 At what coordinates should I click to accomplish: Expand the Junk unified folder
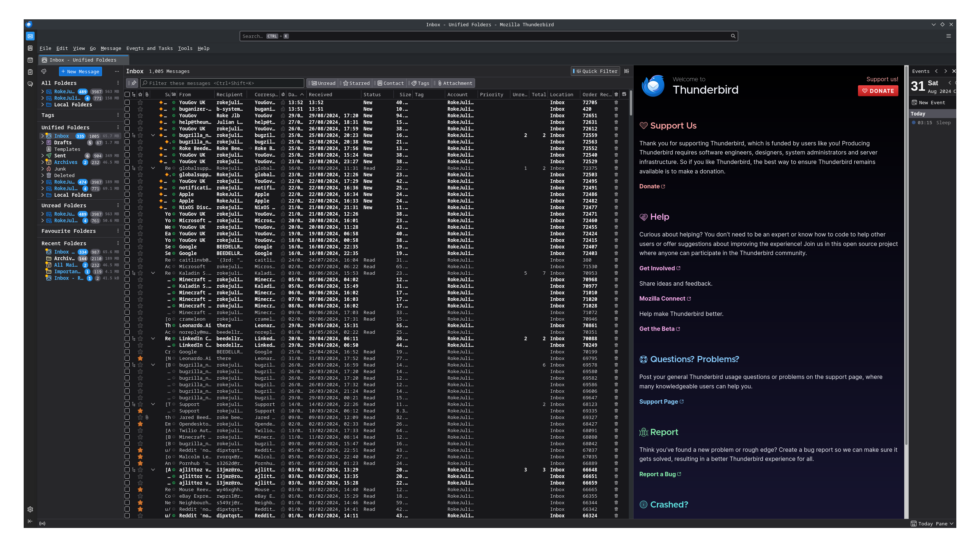pyautogui.click(x=42, y=169)
